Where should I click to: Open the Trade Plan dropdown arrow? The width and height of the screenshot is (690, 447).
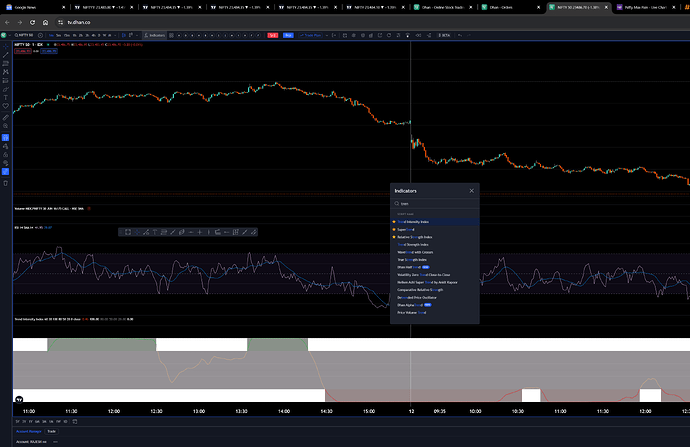[327, 35]
